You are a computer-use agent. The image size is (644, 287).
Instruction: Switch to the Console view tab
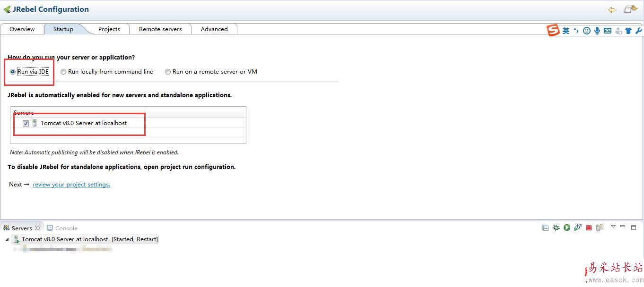point(62,228)
